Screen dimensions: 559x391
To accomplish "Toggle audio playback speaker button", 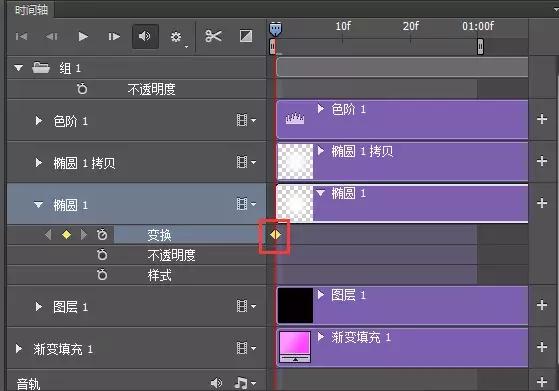I will click(x=145, y=36).
